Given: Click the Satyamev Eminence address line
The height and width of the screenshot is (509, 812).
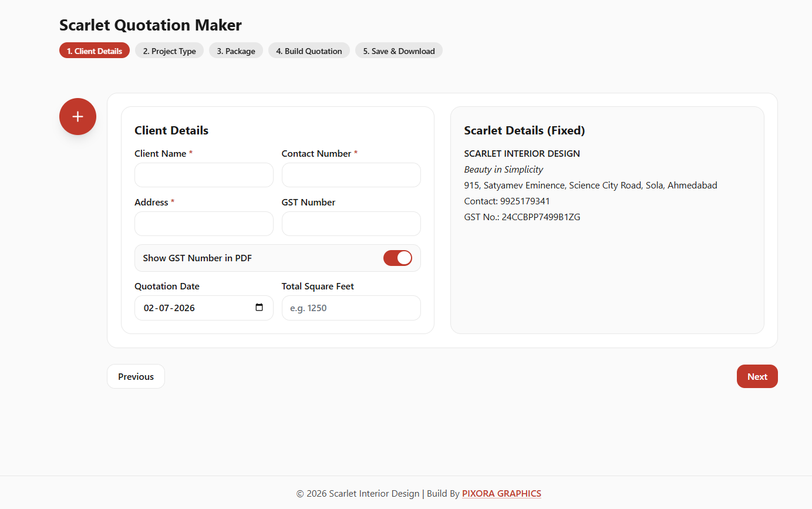Looking at the screenshot, I should (x=591, y=185).
